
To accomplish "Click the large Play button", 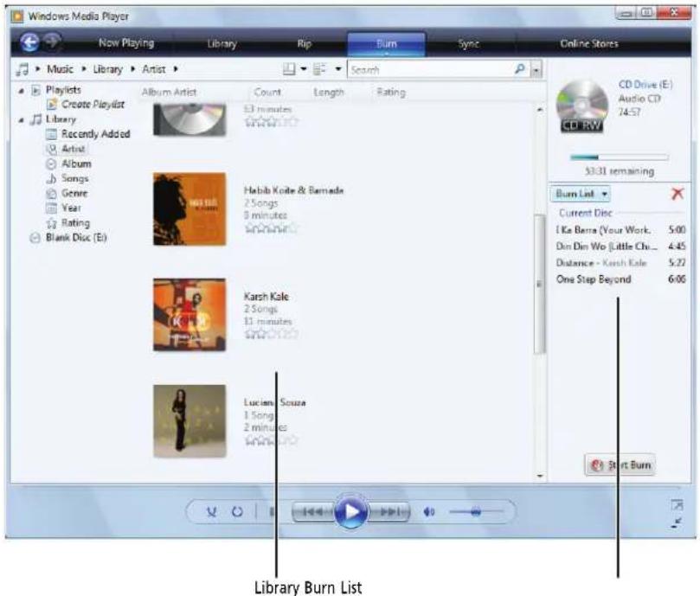I will coord(351,511).
